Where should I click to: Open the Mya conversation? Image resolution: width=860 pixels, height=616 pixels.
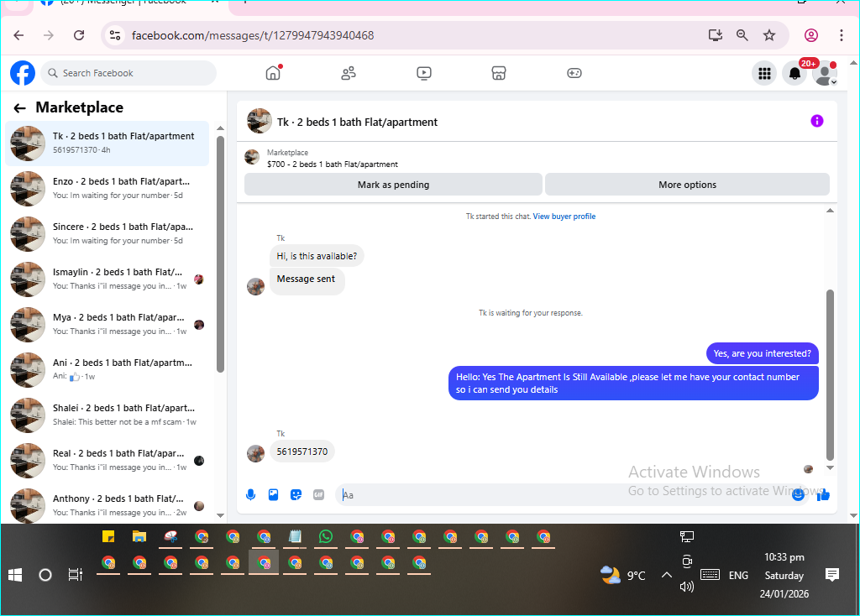point(107,325)
